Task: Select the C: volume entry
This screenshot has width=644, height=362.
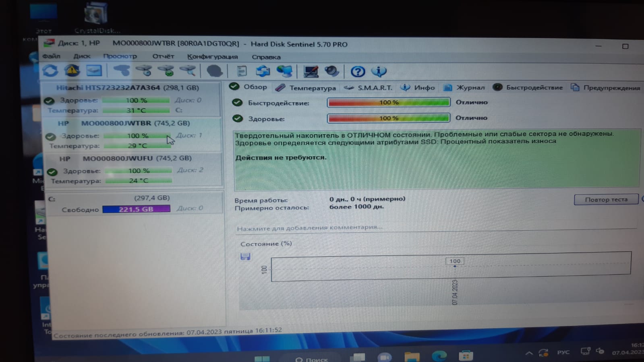Action: coord(135,203)
